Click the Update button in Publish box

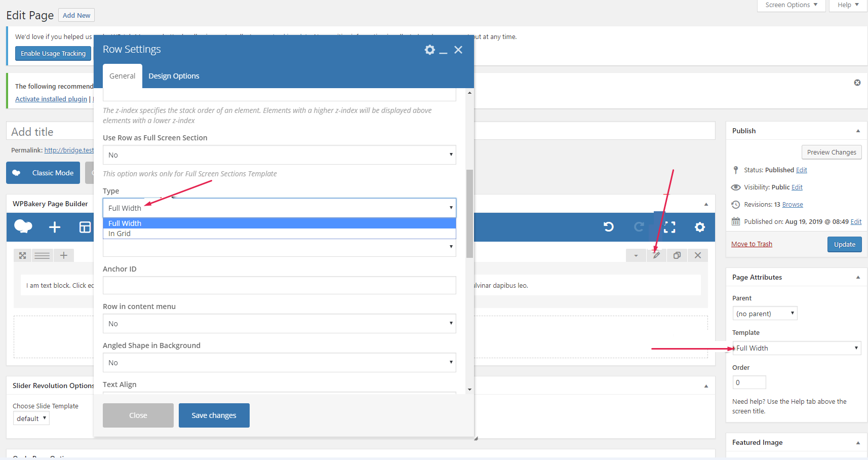pyautogui.click(x=844, y=244)
